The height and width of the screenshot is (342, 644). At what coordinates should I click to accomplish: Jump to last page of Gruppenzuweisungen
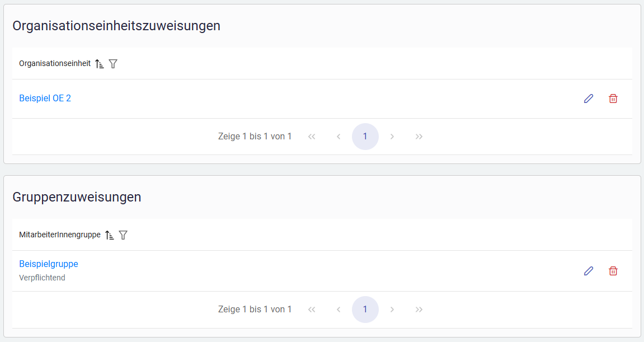tap(419, 310)
